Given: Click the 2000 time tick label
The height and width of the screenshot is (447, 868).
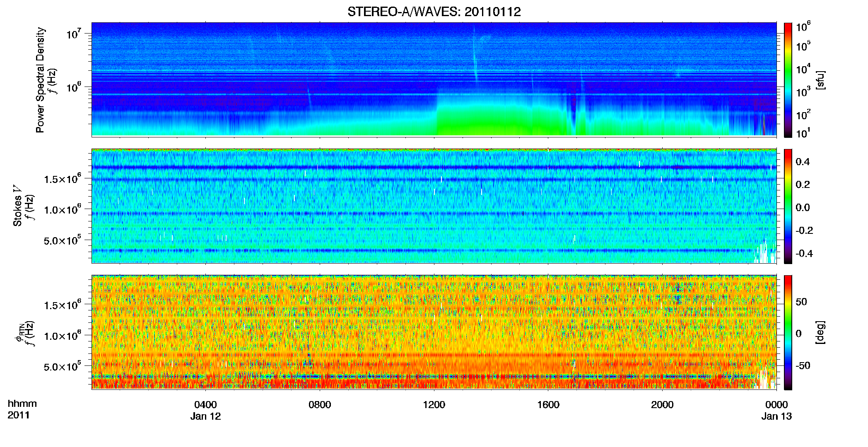Looking at the screenshot, I should point(662,405).
